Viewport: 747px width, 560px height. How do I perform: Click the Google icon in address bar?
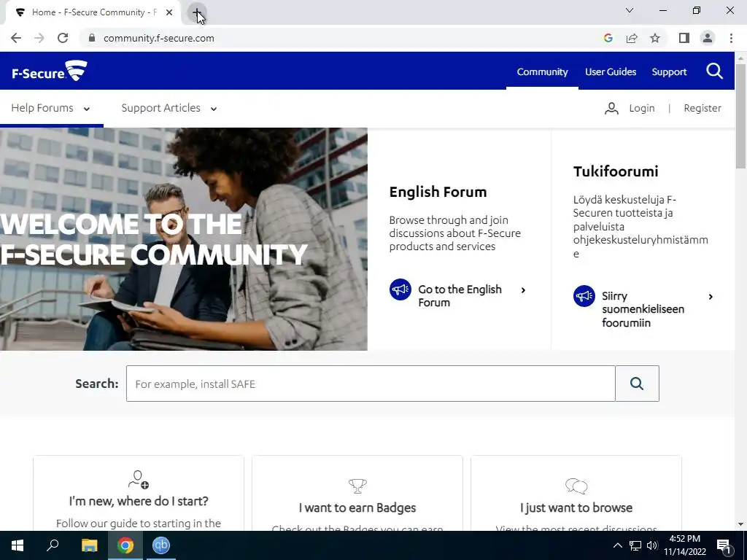[608, 38]
